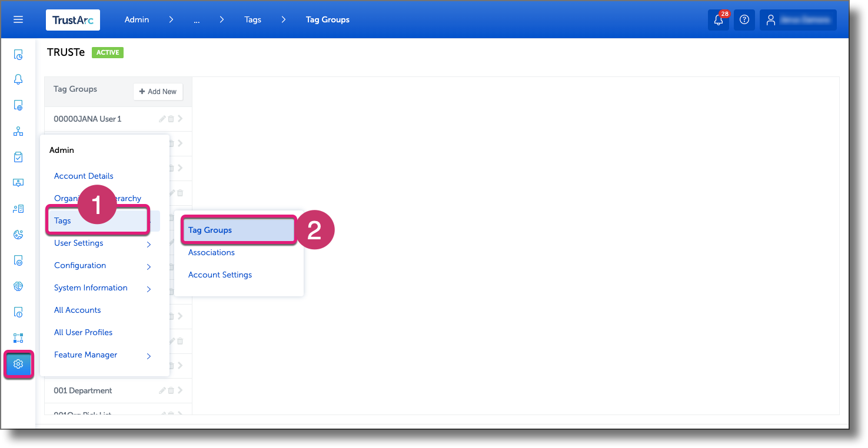868x448 pixels.
Task: Expand the Configuration submenu arrow
Action: (x=149, y=266)
